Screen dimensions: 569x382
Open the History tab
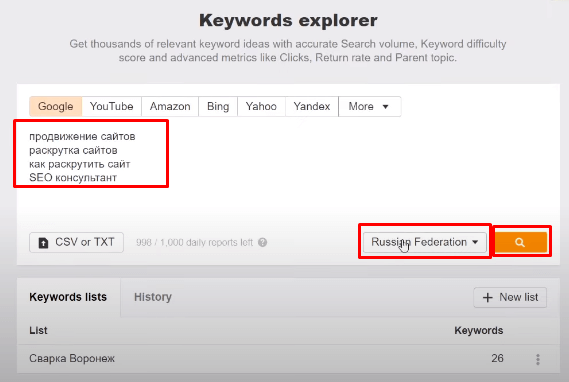153,297
